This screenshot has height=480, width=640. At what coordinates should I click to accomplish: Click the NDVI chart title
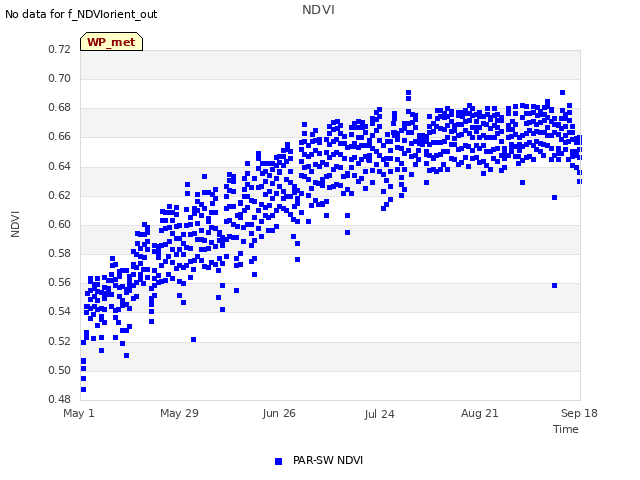point(318,10)
